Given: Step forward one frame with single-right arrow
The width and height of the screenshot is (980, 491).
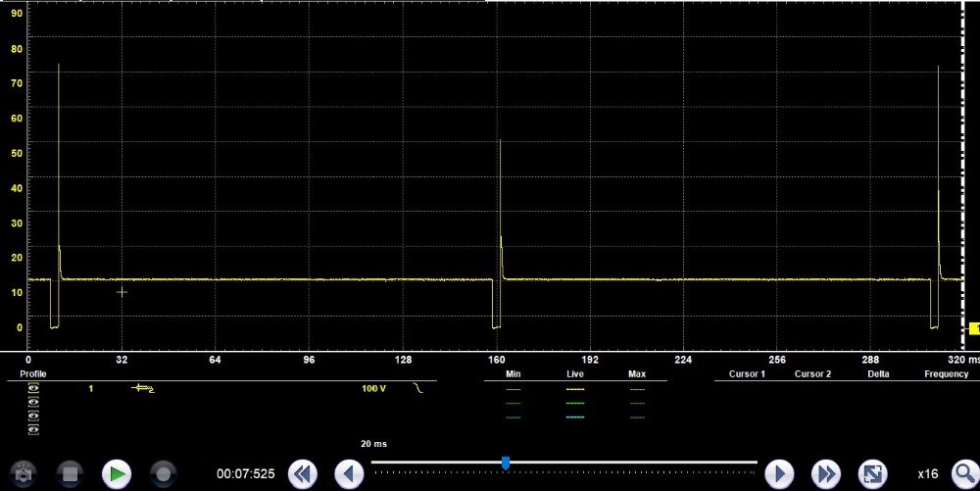Looking at the screenshot, I should click(x=778, y=474).
